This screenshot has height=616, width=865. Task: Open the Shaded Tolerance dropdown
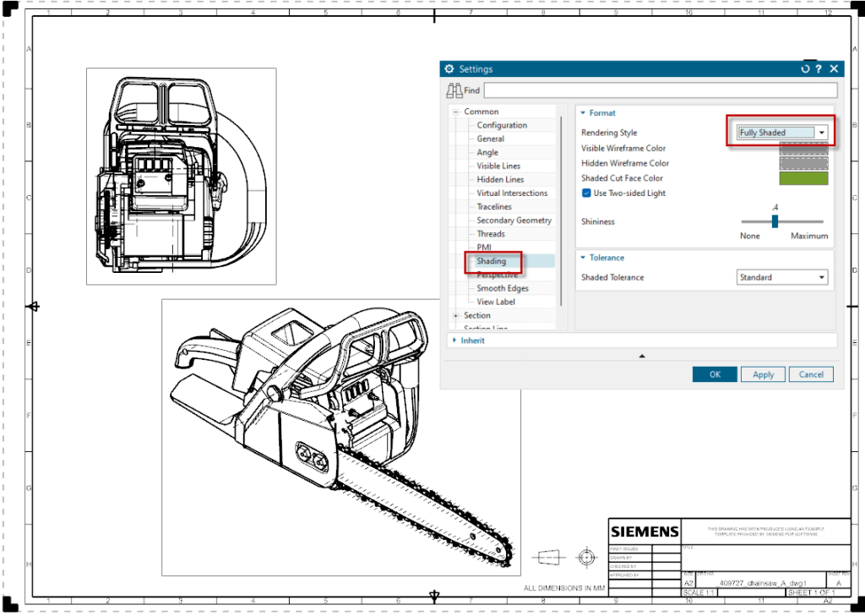(782, 277)
